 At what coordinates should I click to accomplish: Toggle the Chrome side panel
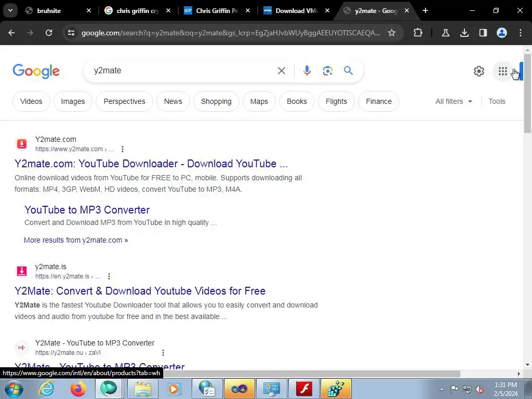pos(483,33)
